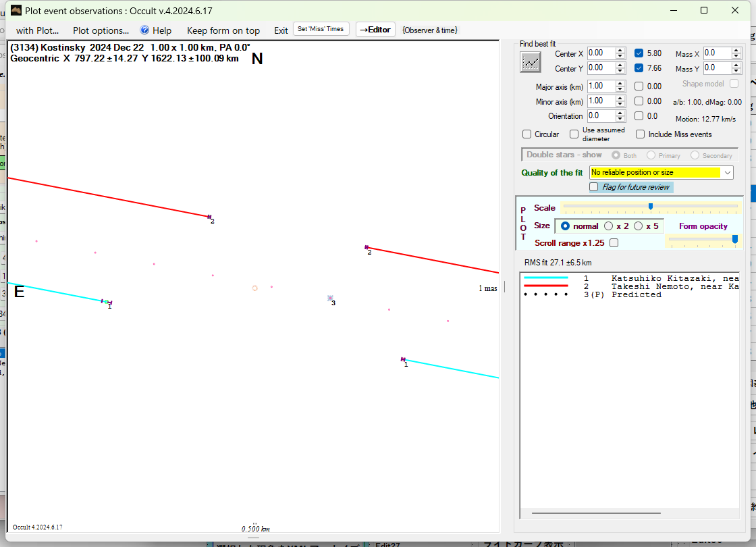
Task: Decrement Major axis value with down arrow
Action: coord(620,89)
